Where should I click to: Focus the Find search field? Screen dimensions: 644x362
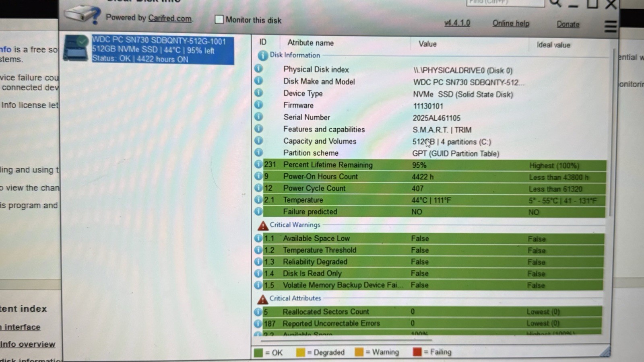(505, 2)
